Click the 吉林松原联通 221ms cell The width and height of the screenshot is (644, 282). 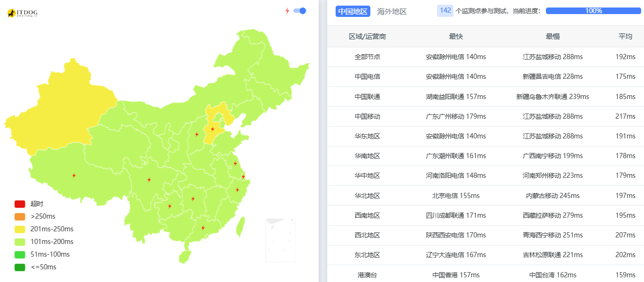tap(553, 255)
